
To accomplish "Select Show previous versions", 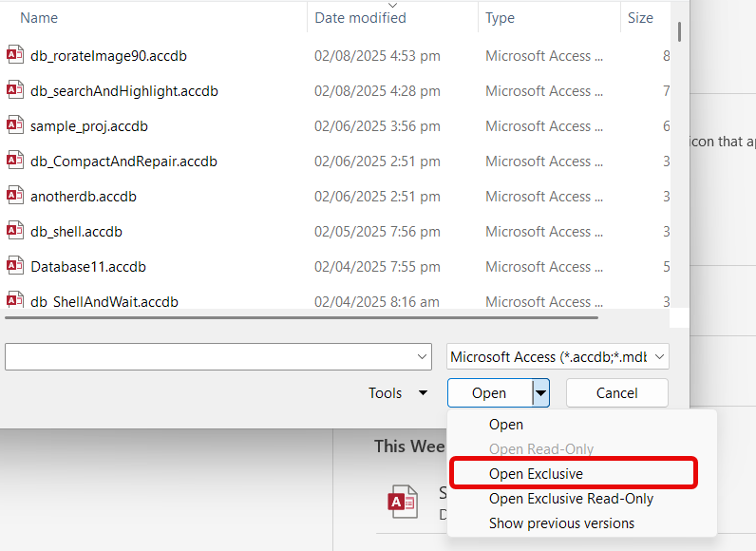I will click(561, 522).
